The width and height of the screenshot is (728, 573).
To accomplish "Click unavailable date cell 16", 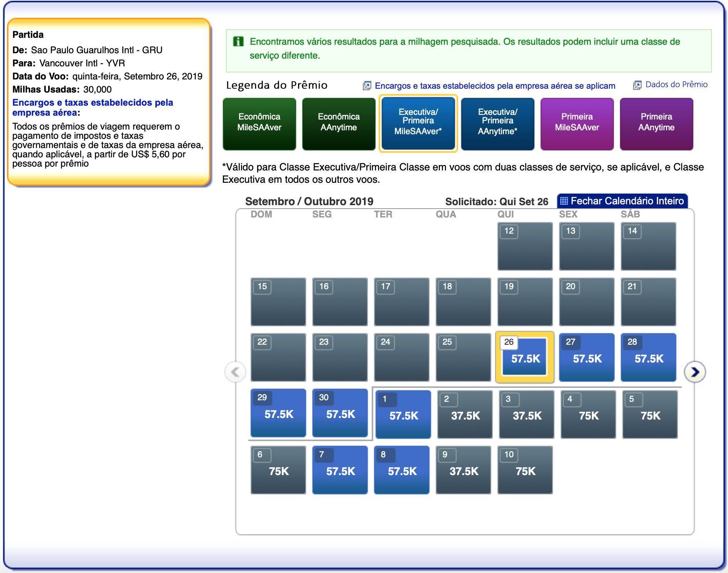I will pyautogui.click(x=340, y=302).
